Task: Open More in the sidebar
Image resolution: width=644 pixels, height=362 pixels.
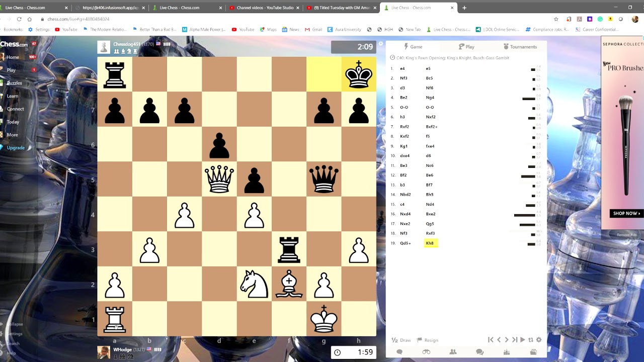Action: [13, 135]
